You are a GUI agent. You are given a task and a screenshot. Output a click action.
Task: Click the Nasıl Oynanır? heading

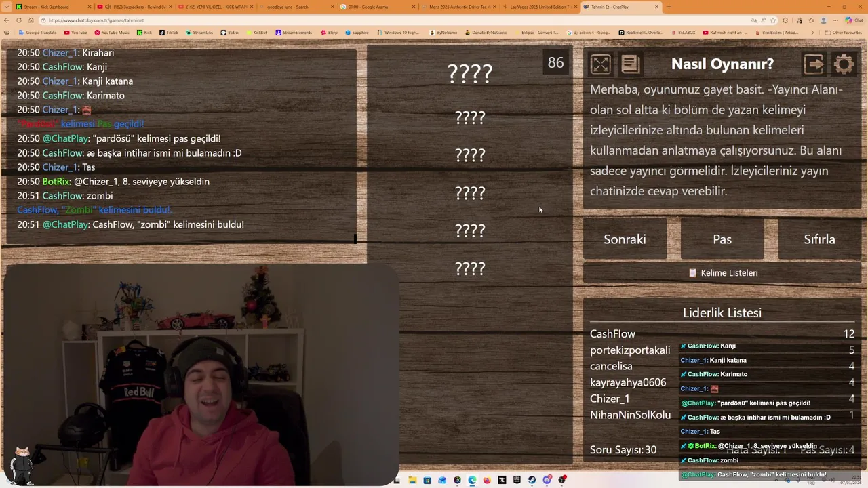pos(722,64)
